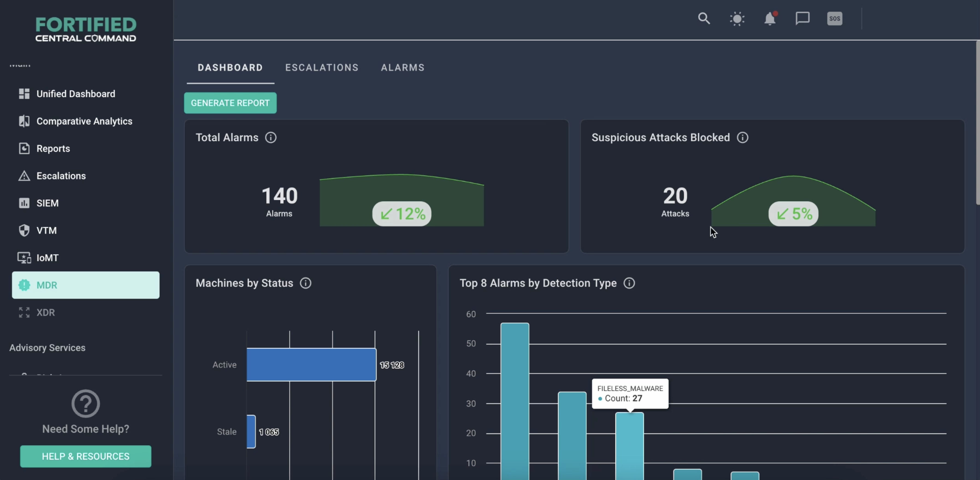Click the '1 065' stale machines value
980x480 pixels.
pos(269,432)
